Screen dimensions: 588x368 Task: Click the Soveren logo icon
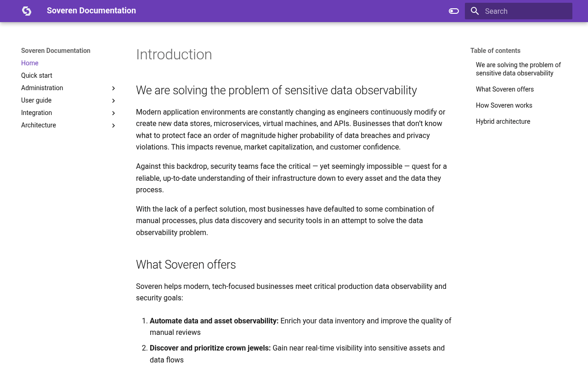[x=27, y=11]
